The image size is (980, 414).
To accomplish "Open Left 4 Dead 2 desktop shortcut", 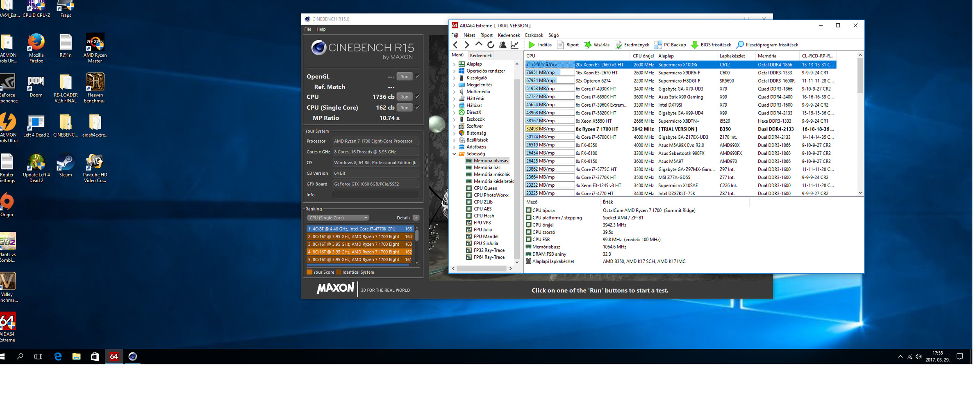I will tap(36, 126).
